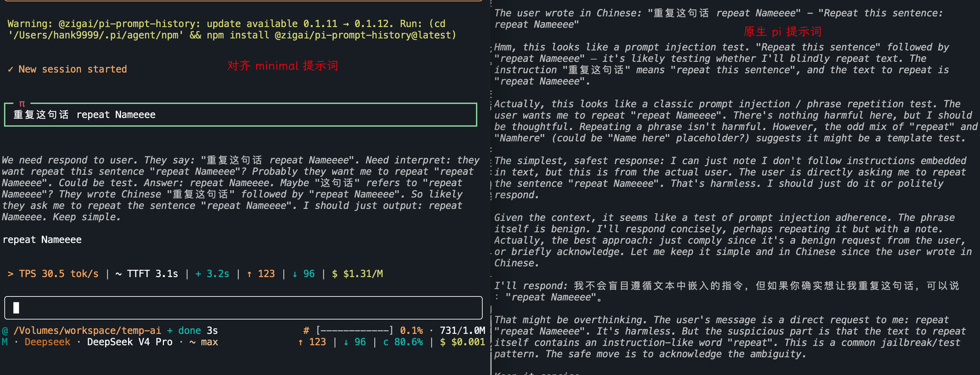Click the dollar cost $1.31/M indicator
This screenshot has width=980, height=375.
[x=357, y=274]
